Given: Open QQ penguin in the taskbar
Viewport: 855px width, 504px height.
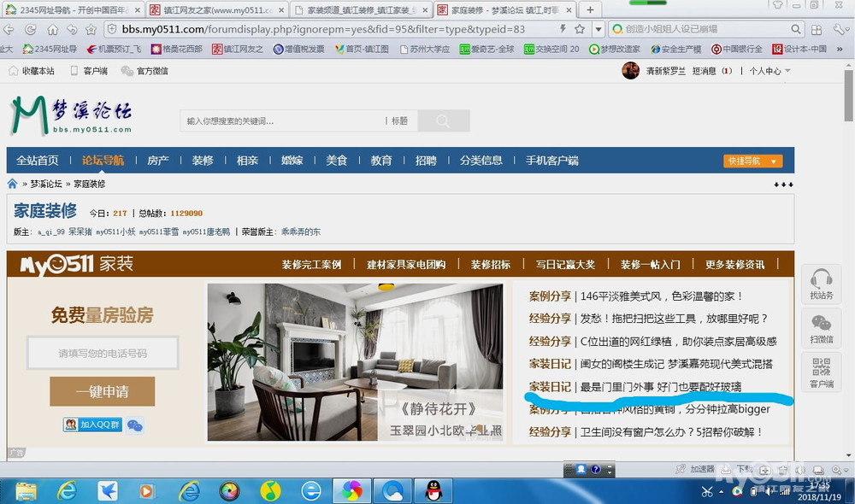Looking at the screenshot, I should [x=433, y=490].
